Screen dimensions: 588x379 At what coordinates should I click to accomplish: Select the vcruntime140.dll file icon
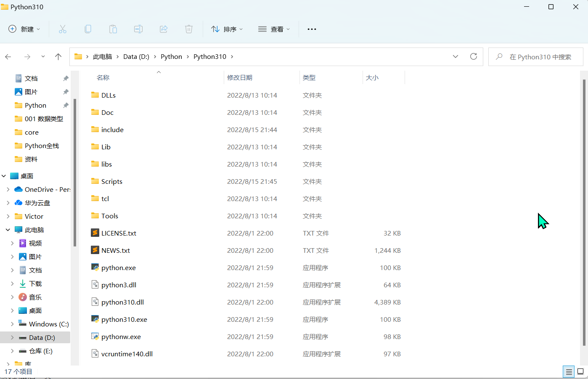(x=95, y=354)
